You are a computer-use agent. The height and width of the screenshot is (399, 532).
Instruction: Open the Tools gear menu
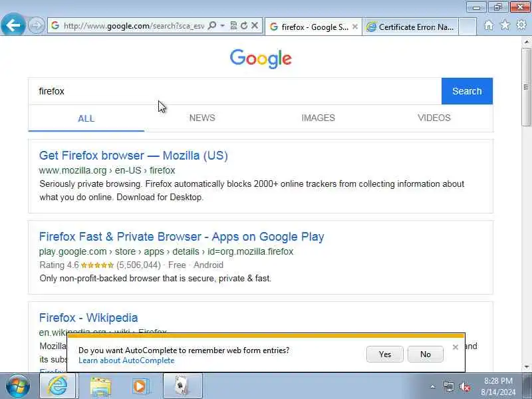coord(521,25)
